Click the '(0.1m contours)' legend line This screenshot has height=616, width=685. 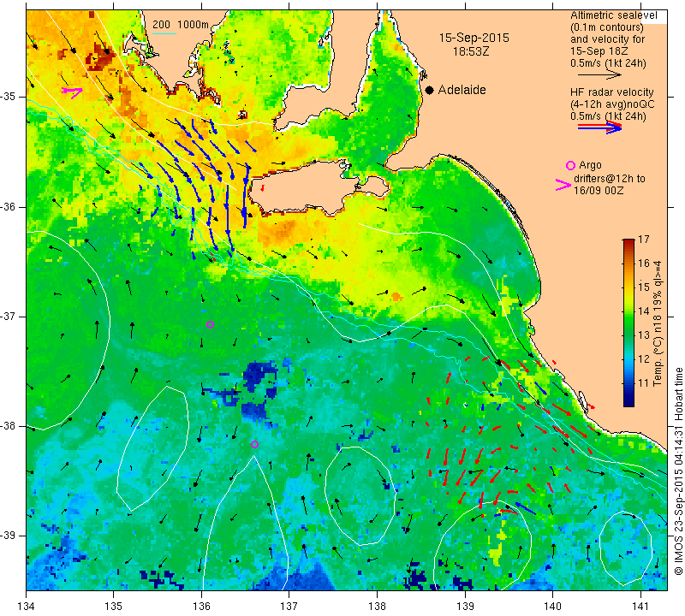pyautogui.click(x=606, y=27)
